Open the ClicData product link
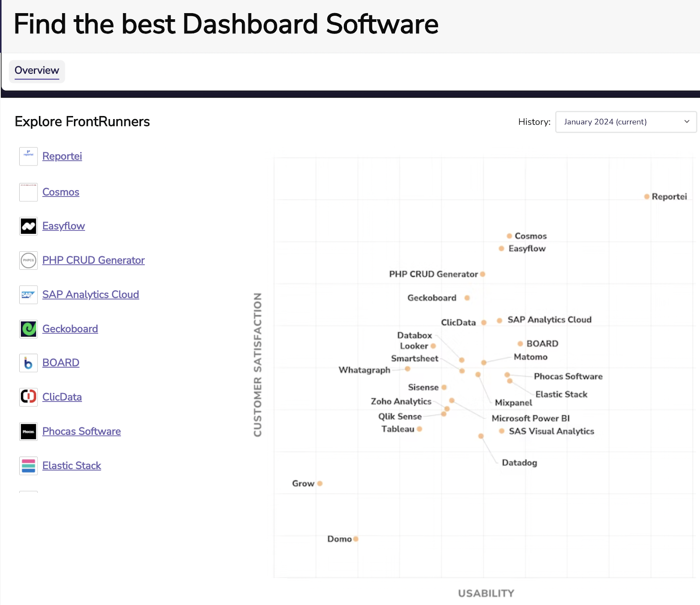700x605 pixels. [62, 397]
